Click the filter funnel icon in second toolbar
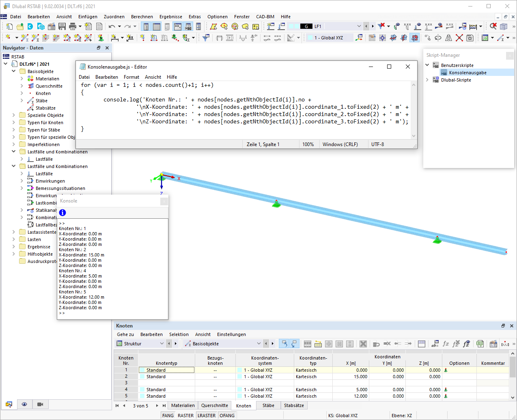The image size is (517, 420). pyautogui.click(x=206, y=38)
